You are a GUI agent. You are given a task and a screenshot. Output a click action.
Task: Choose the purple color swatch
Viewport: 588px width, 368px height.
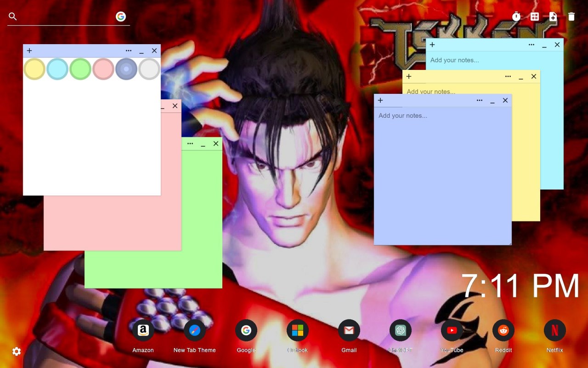tap(126, 69)
